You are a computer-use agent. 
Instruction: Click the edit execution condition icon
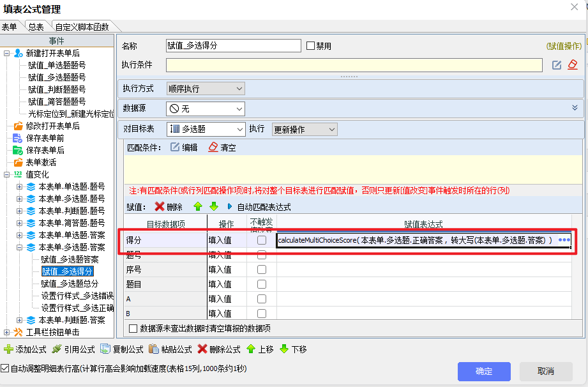(x=557, y=65)
